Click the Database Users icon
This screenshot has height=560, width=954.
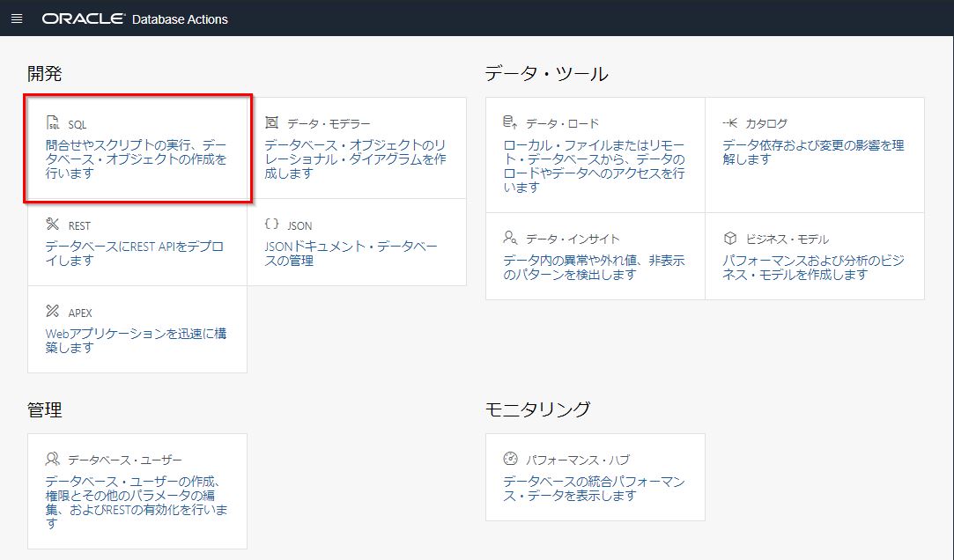pos(53,460)
